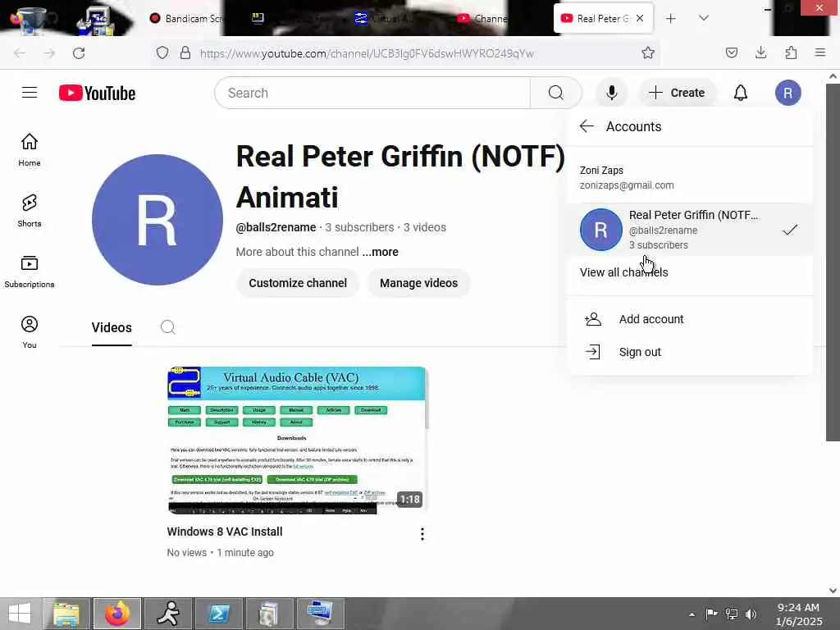Open Firefox extensions icon

[791, 52]
